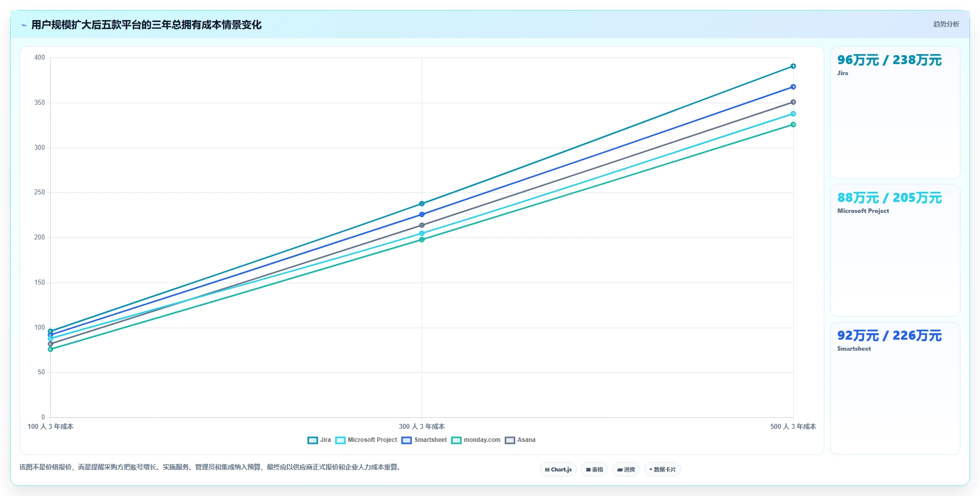Click the 表格 tag chip
Viewport: 980px width, 496px height.
[594, 469]
